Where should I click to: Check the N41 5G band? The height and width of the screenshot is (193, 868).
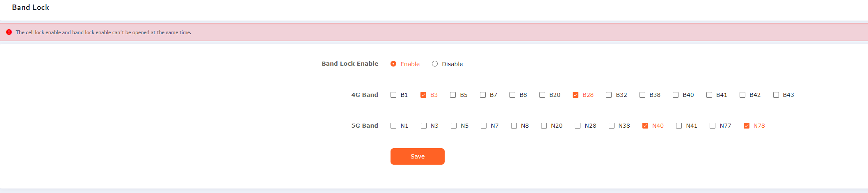[x=679, y=126]
